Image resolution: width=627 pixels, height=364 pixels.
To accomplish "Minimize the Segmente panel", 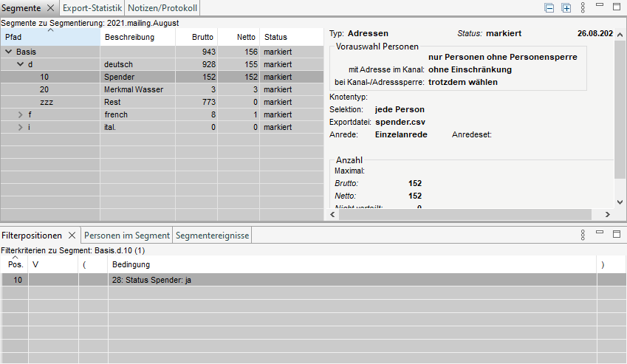I will coord(600,7).
